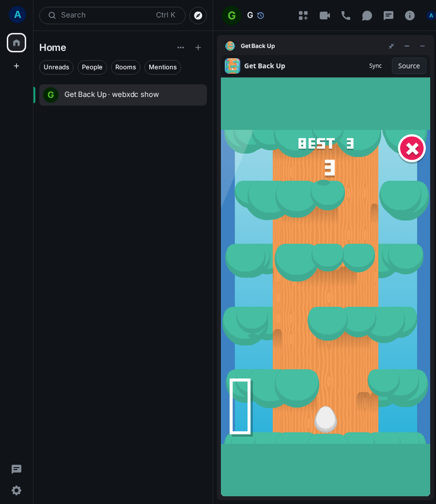Click the Sync button
Viewport: 436px width, 504px height.
[x=375, y=66]
